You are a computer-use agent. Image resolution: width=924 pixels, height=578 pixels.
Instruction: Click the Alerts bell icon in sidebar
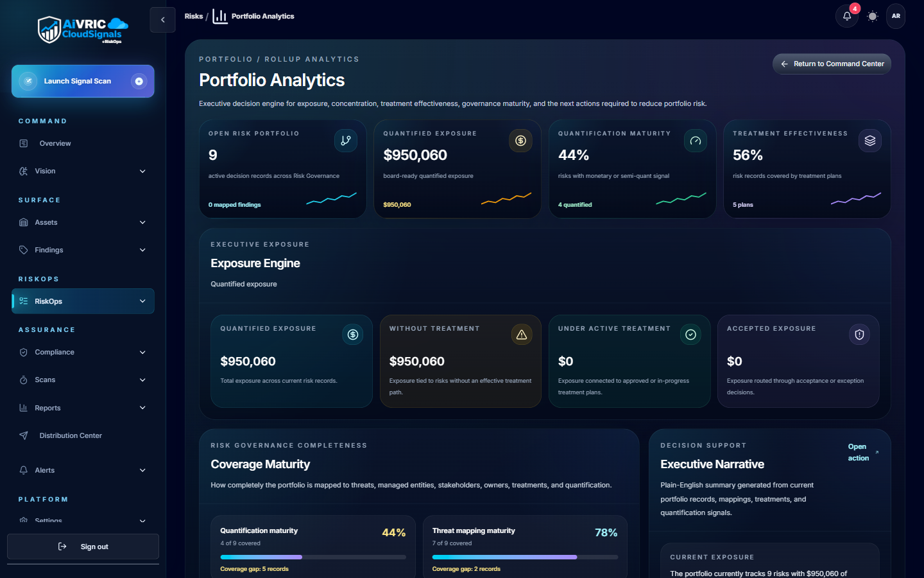point(24,470)
